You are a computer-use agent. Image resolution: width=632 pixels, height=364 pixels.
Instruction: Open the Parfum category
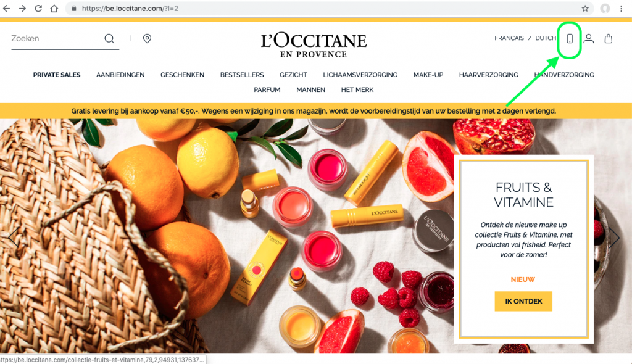(x=267, y=90)
